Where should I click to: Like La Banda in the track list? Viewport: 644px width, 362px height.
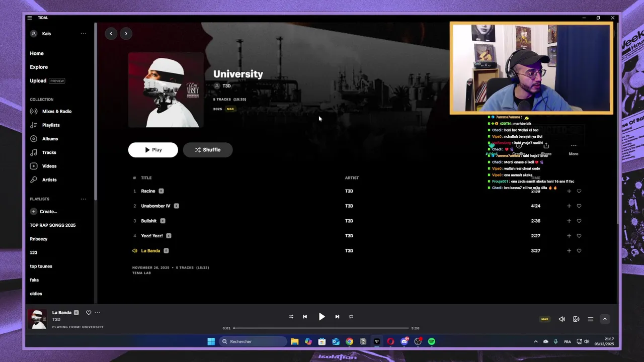coord(579,250)
